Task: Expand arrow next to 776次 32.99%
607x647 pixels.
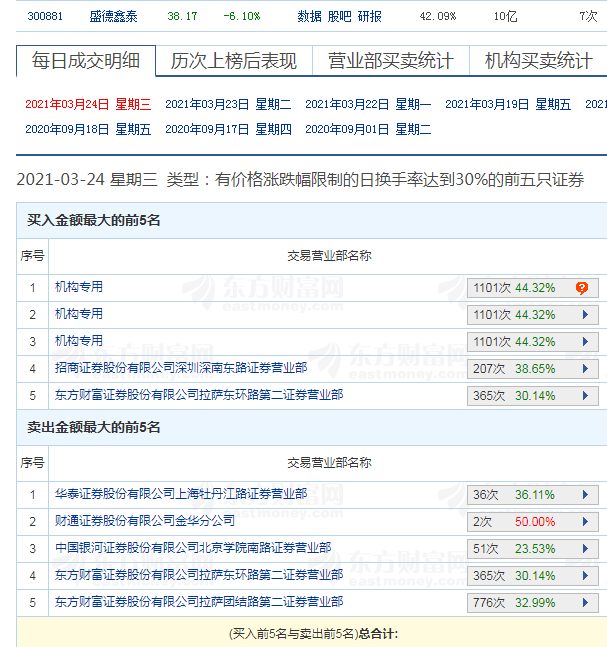Action: pyautogui.click(x=585, y=603)
